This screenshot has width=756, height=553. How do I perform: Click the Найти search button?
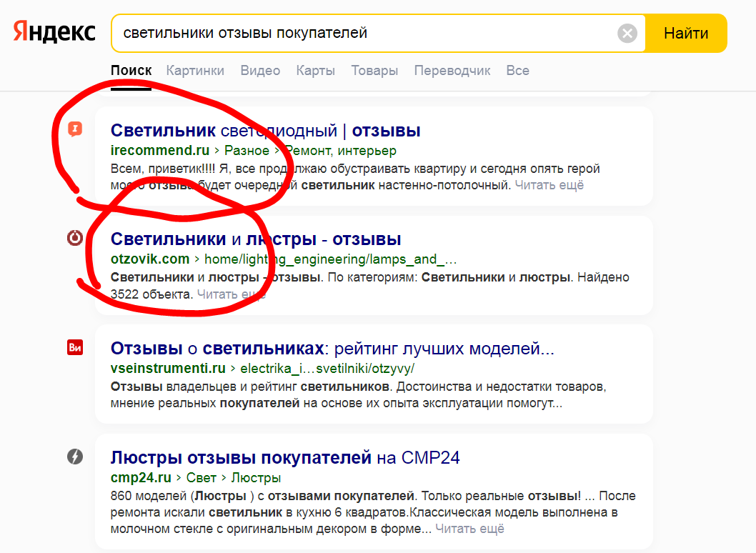click(x=685, y=34)
